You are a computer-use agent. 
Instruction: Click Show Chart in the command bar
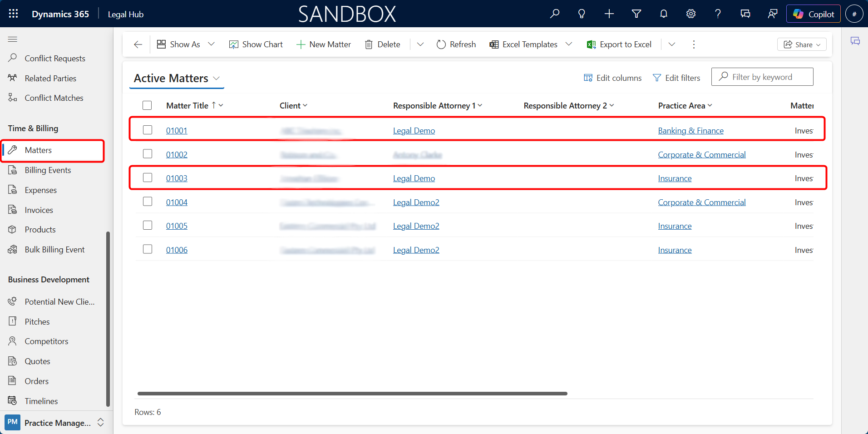pyautogui.click(x=256, y=44)
